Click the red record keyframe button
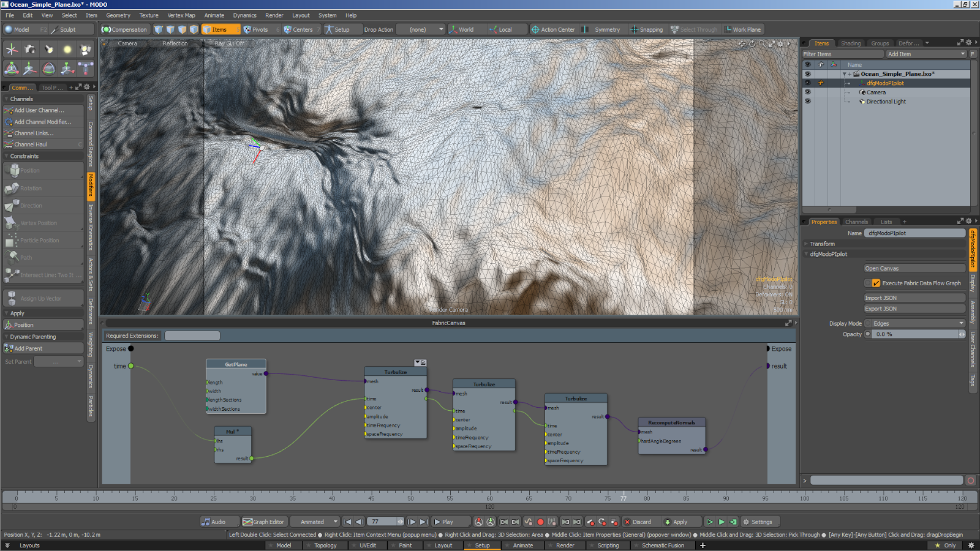Image resolution: width=980 pixels, height=551 pixels. [x=540, y=522]
